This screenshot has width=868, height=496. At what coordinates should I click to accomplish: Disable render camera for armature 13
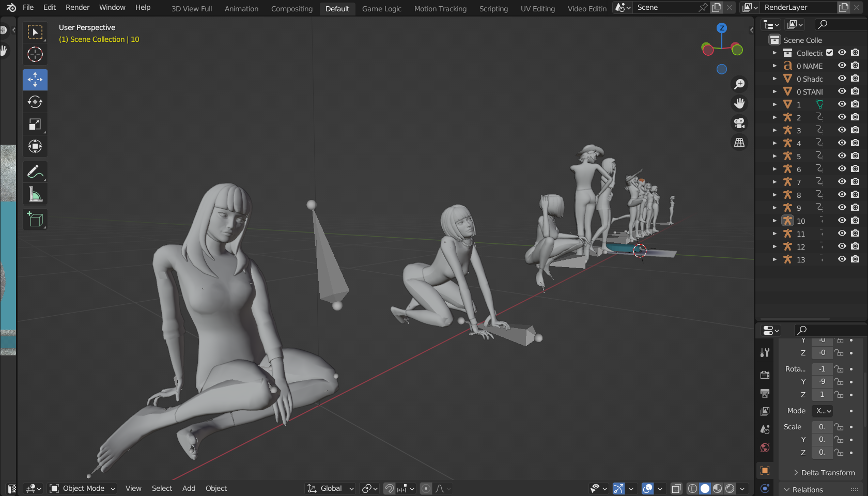(x=855, y=259)
